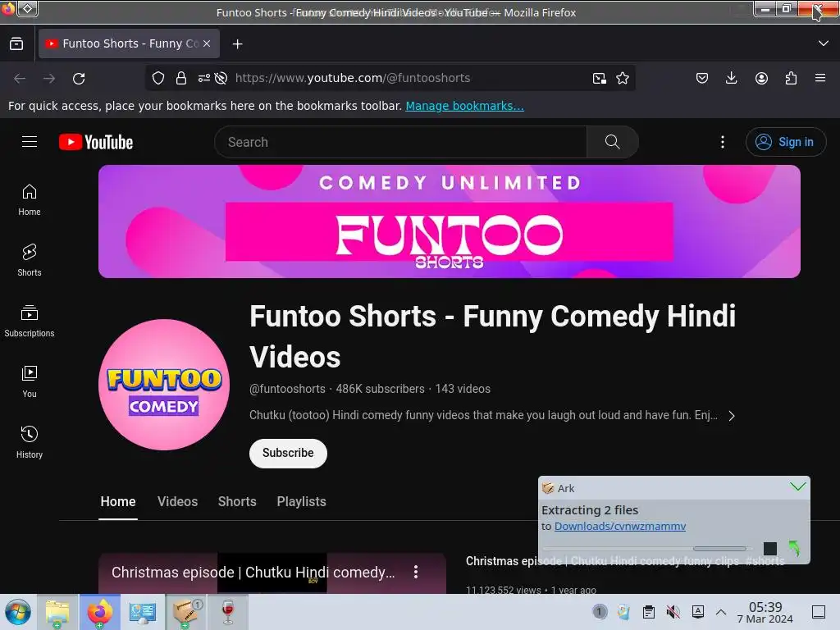
Task: Click the Funtoo Comedy channel avatar
Action: click(164, 385)
